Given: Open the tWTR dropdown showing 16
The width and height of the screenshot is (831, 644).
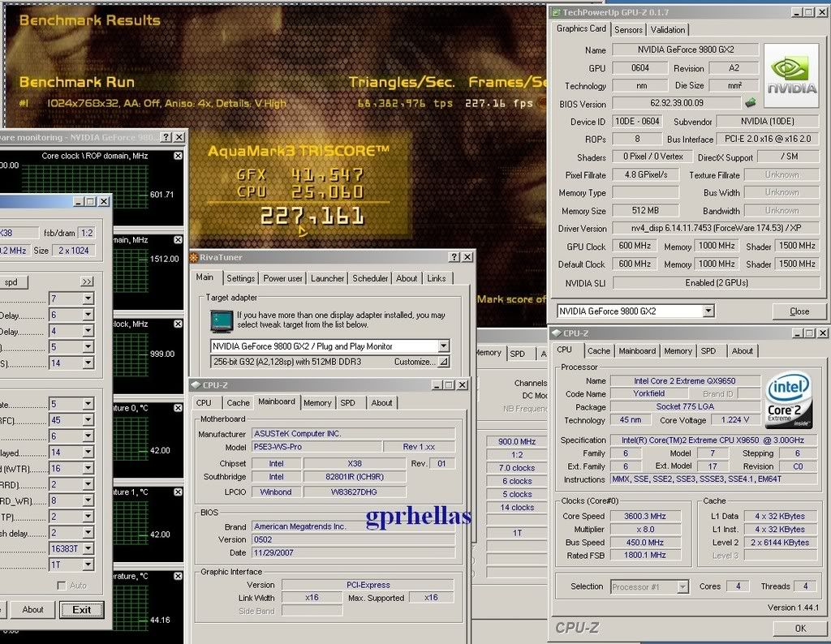Looking at the screenshot, I should click(88, 468).
